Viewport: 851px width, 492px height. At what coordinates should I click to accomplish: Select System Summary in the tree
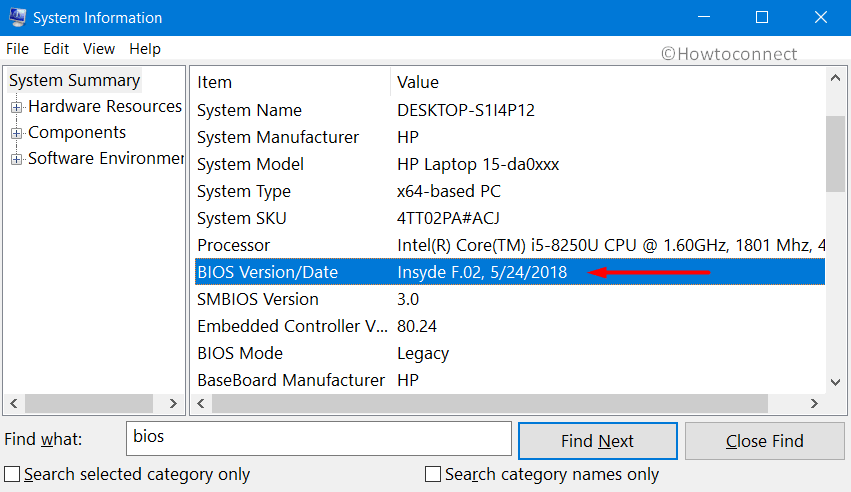click(75, 80)
